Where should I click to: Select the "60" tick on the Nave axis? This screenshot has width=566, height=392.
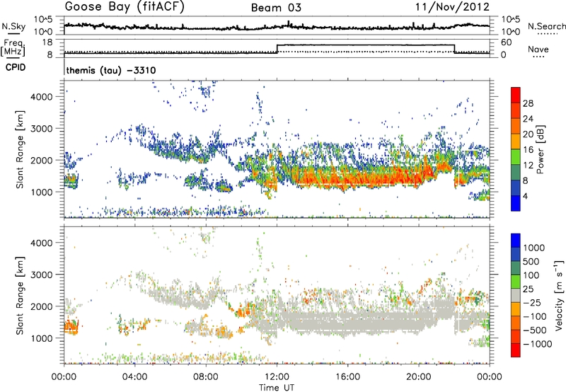506,42
